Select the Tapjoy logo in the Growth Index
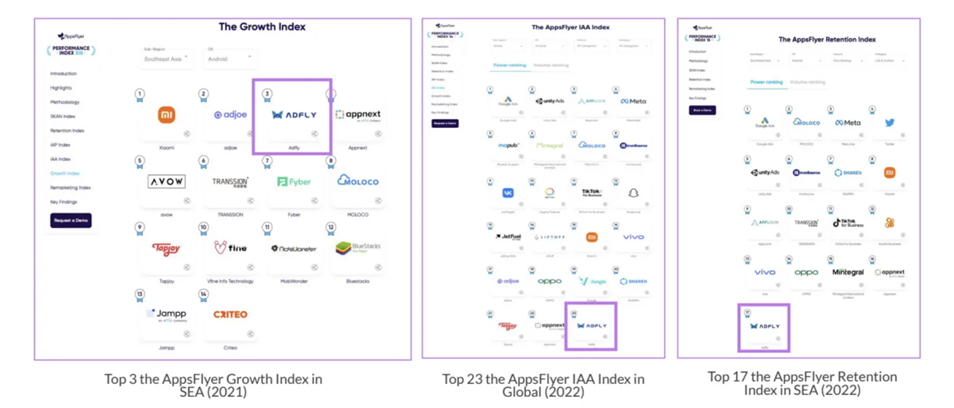The width and height of the screenshot is (954, 408). click(x=166, y=249)
